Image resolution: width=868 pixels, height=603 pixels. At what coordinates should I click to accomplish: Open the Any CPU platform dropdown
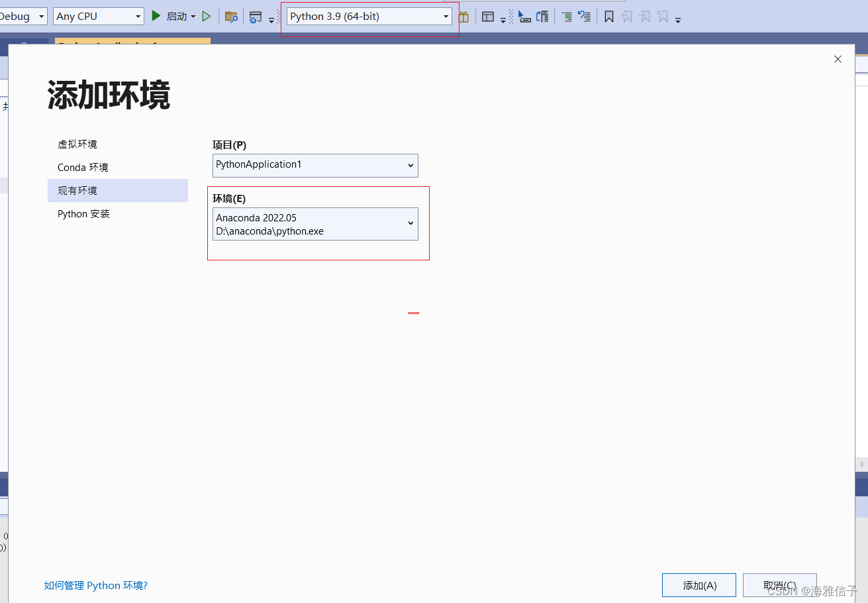(99, 17)
